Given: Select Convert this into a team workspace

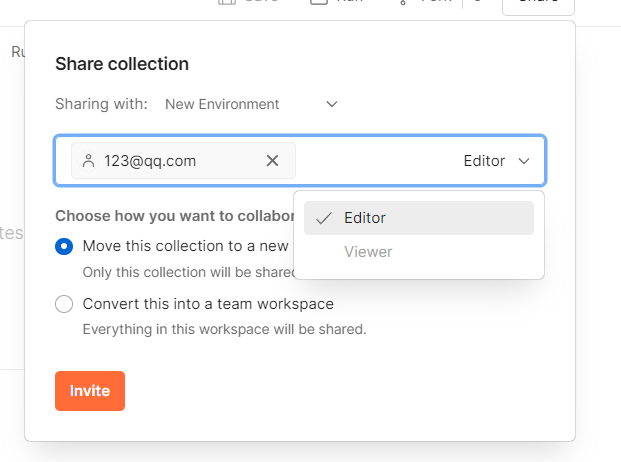Looking at the screenshot, I should pyautogui.click(x=64, y=304).
